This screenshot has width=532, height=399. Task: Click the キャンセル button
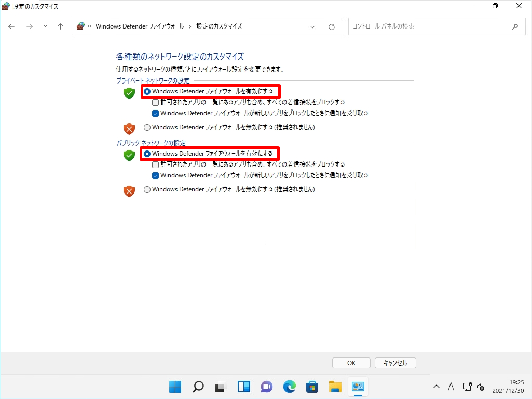395,363
